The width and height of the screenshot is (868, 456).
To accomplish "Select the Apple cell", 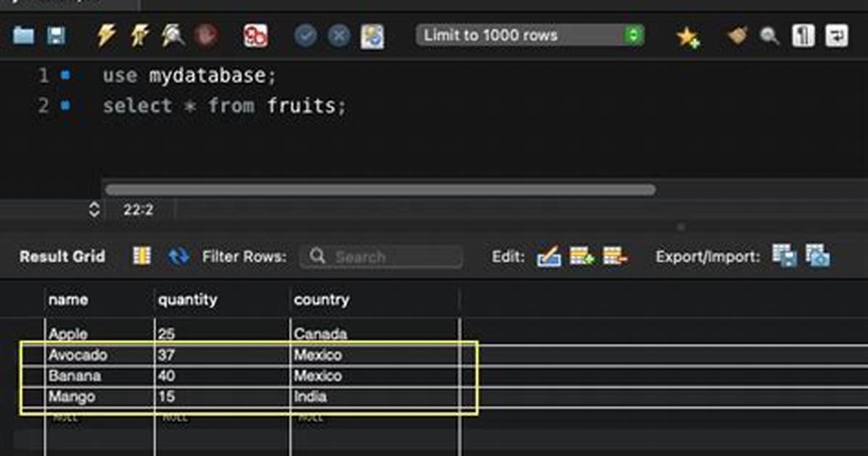I will pyautogui.click(x=99, y=333).
